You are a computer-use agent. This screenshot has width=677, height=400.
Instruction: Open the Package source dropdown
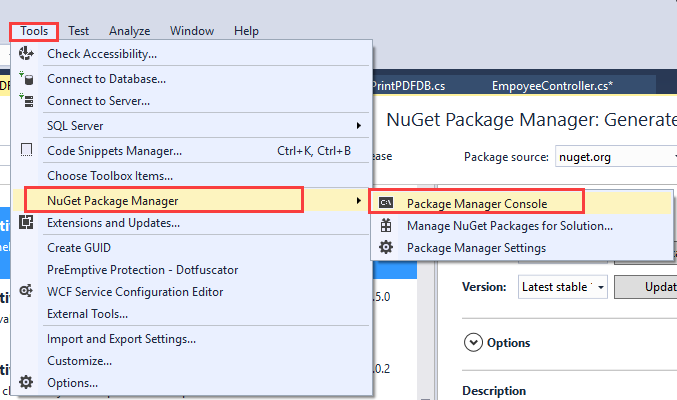(x=616, y=157)
